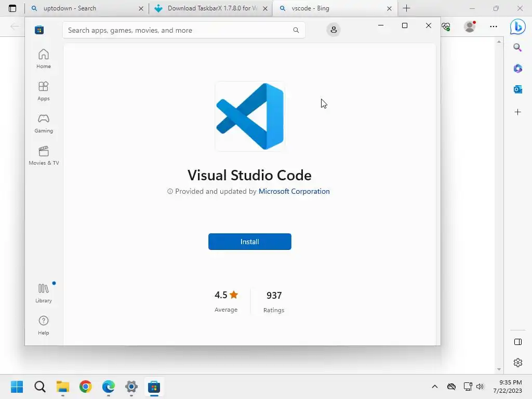Click Microsoft Store taskbar icon
The image size is (532, 399).
(x=154, y=387)
